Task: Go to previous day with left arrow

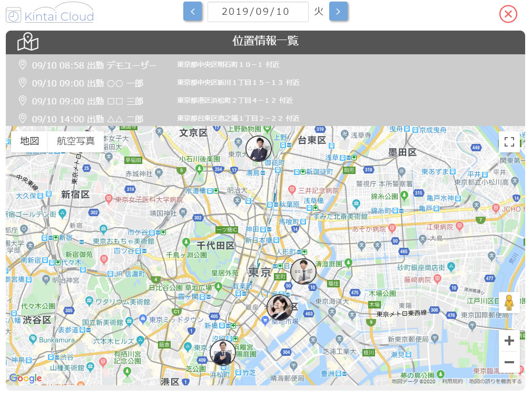Action: 193,12
